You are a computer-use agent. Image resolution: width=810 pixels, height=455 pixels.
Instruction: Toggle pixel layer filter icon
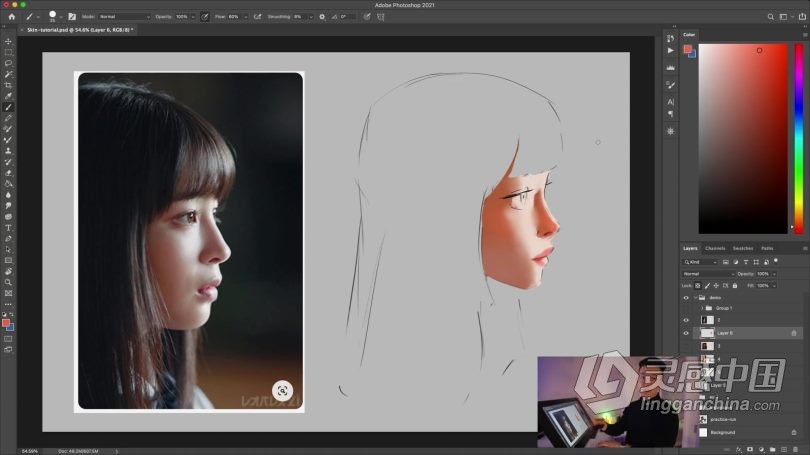pos(726,262)
